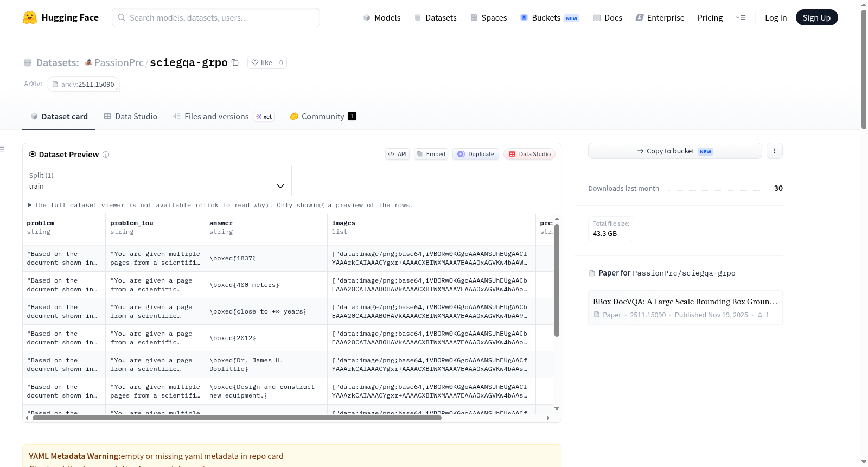The image size is (868, 467).
Task: Click the table vertical scrollbar
Action: point(557,279)
